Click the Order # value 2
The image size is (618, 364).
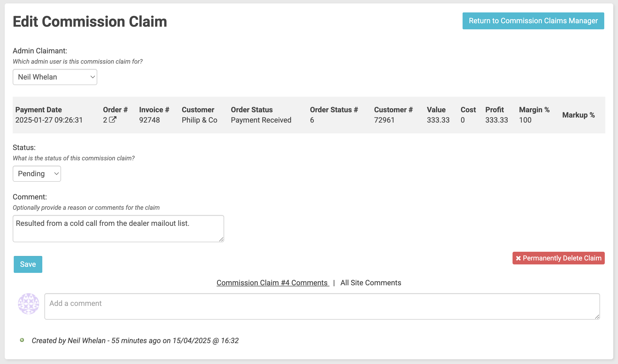point(105,120)
